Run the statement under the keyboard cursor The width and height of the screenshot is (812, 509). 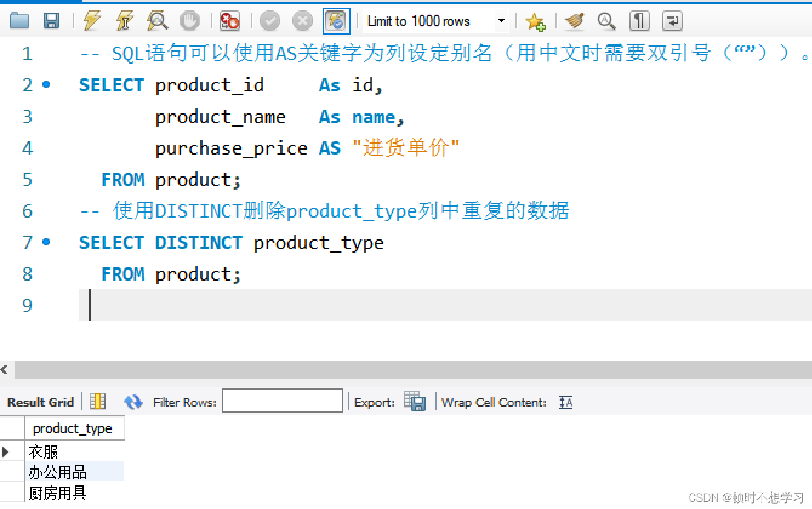click(x=124, y=20)
